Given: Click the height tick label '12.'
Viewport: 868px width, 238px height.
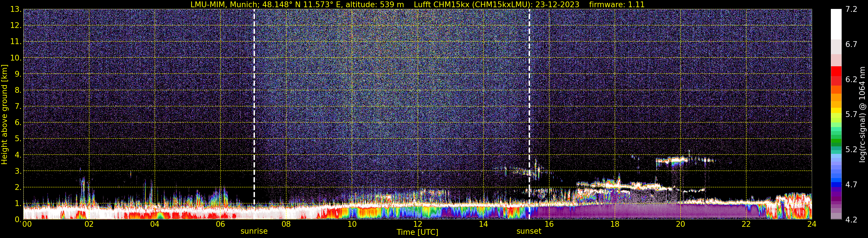Looking at the screenshot, I should tap(16, 26).
